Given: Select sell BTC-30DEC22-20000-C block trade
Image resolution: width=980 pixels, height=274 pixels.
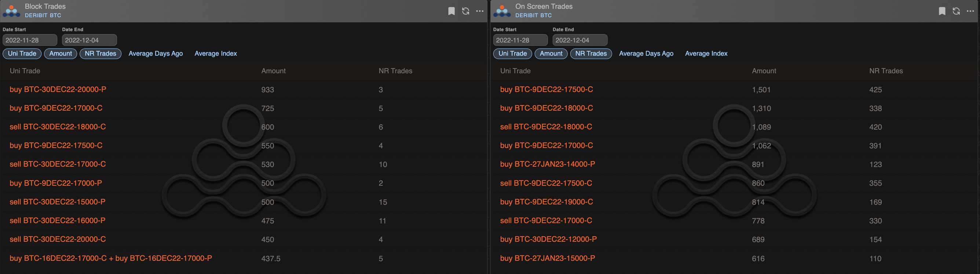Looking at the screenshot, I should point(58,239).
